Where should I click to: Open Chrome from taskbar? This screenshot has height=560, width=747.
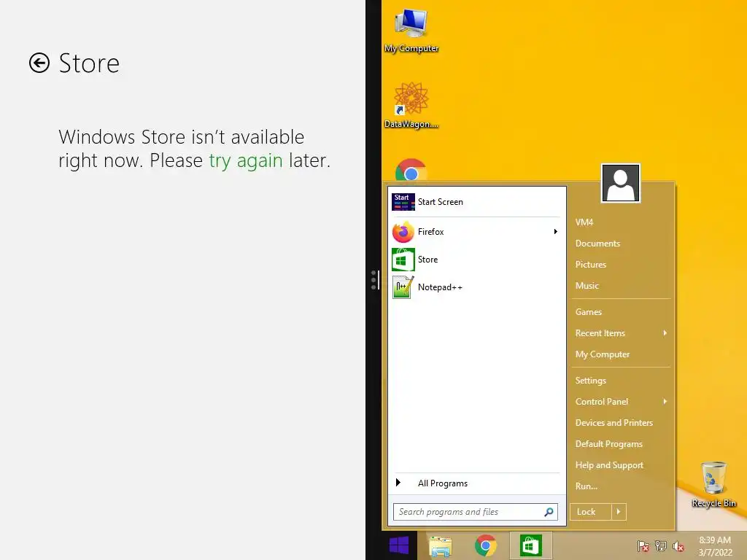click(x=485, y=545)
